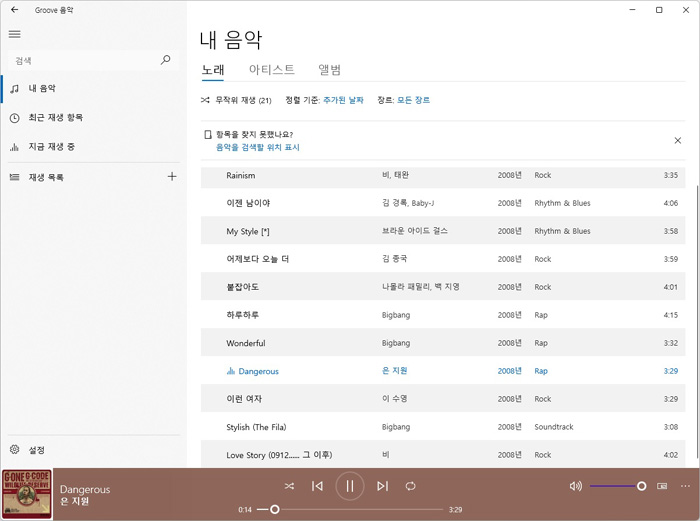Open 내 음악 in sidebar
The width and height of the screenshot is (700, 521).
click(94, 88)
